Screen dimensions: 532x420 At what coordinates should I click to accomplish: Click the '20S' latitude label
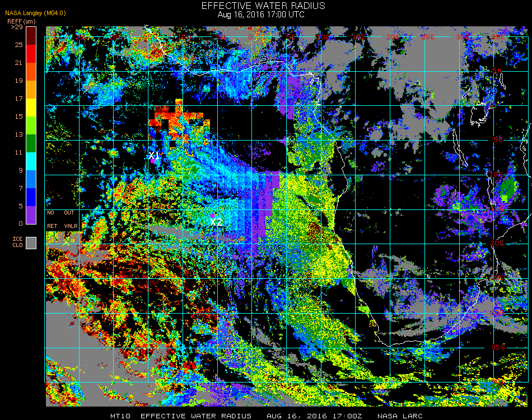497,243
